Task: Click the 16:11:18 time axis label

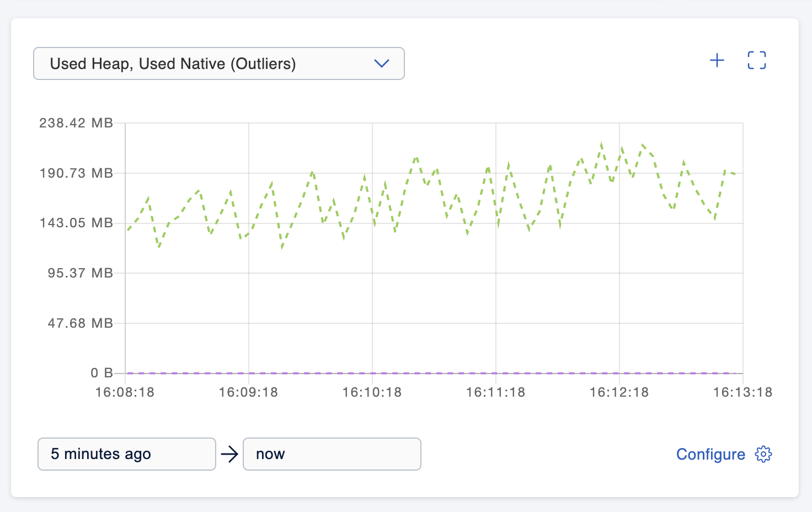Action: (x=495, y=392)
